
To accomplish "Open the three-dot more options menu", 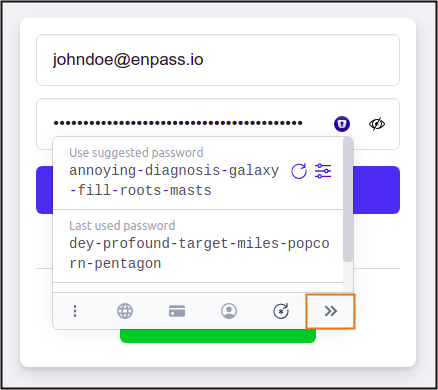I will (x=75, y=311).
